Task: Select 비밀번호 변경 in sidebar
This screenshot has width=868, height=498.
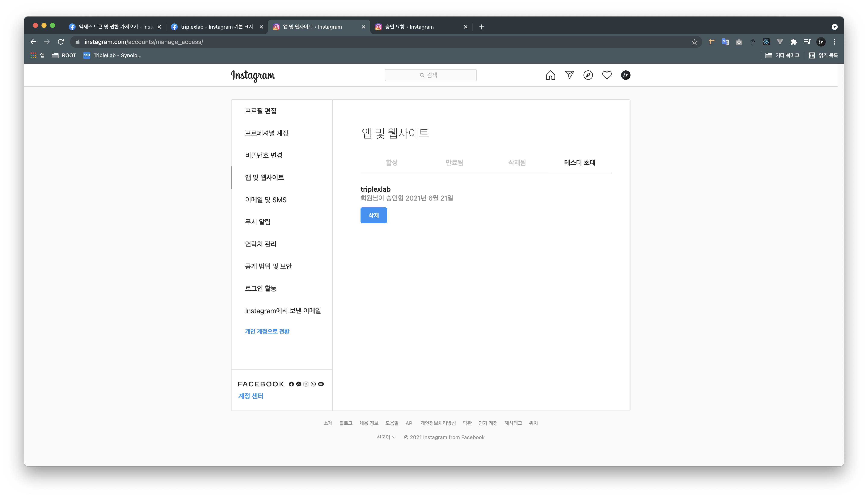Action: [264, 155]
